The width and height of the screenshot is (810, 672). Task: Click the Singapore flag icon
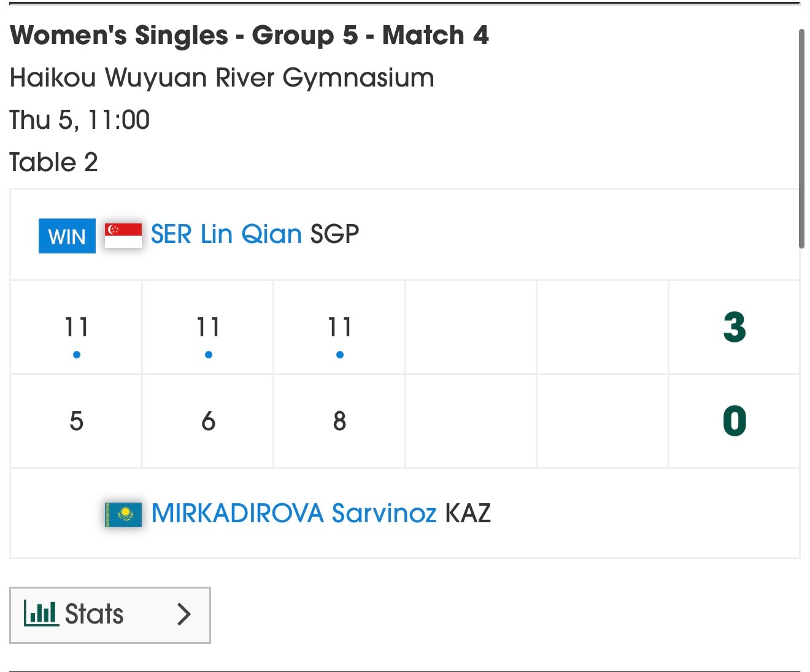[123, 235]
